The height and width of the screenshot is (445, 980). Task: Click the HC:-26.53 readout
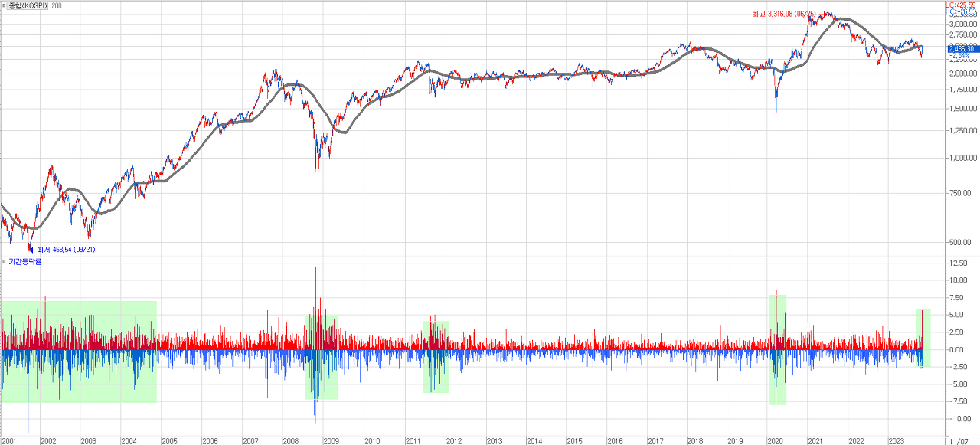pyautogui.click(x=960, y=12)
